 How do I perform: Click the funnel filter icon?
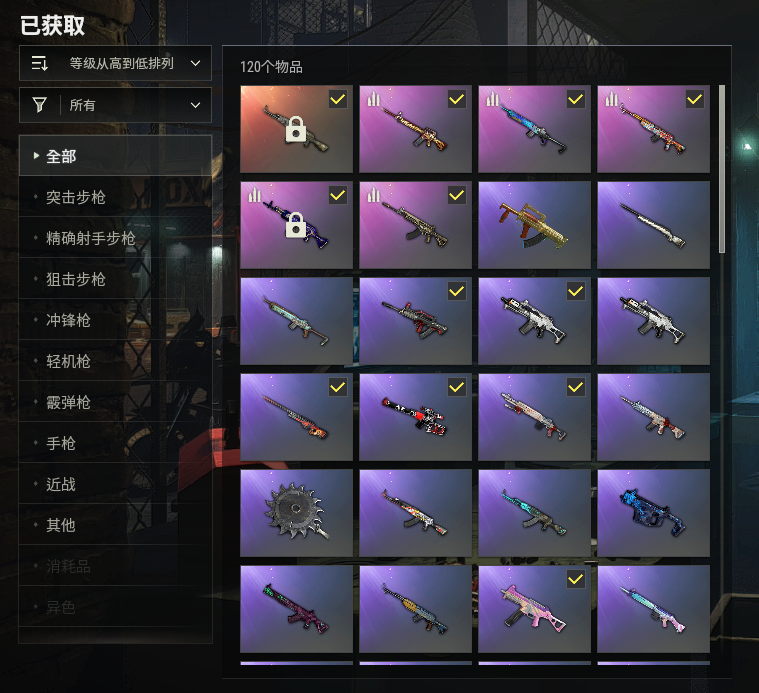pos(39,105)
